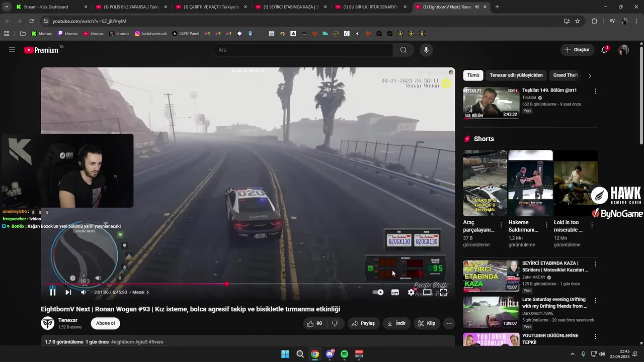Download the video with İndir

pos(396,323)
